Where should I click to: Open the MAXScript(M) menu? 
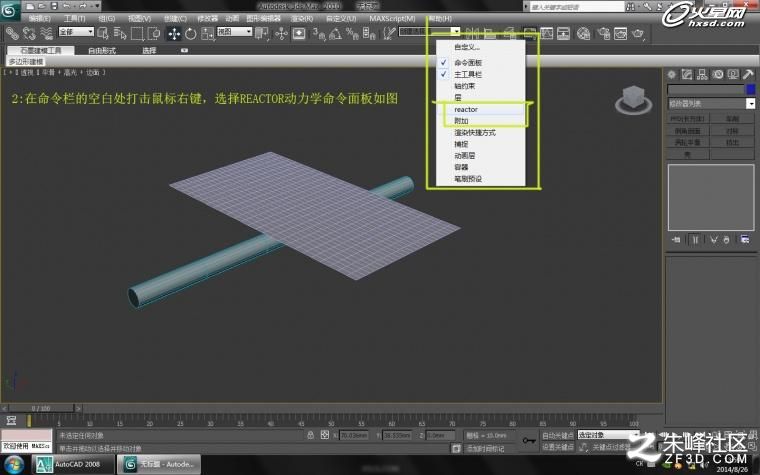(x=392, y=18)
